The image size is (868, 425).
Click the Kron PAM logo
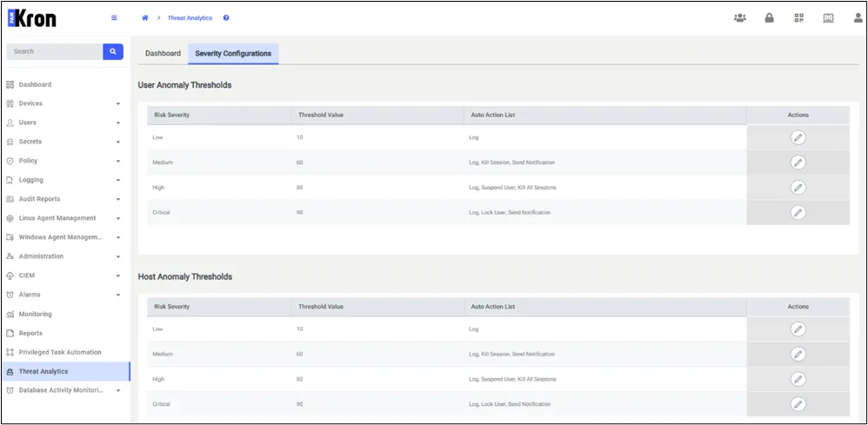pyautogui.click(x=31, y=18)
